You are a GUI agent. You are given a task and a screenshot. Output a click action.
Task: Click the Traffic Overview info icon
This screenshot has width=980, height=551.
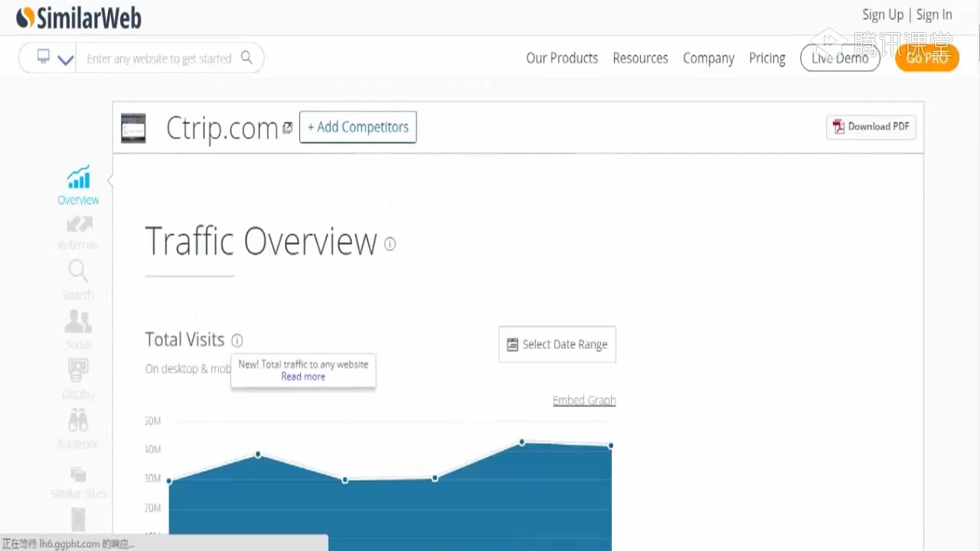(x=390, y=244)
